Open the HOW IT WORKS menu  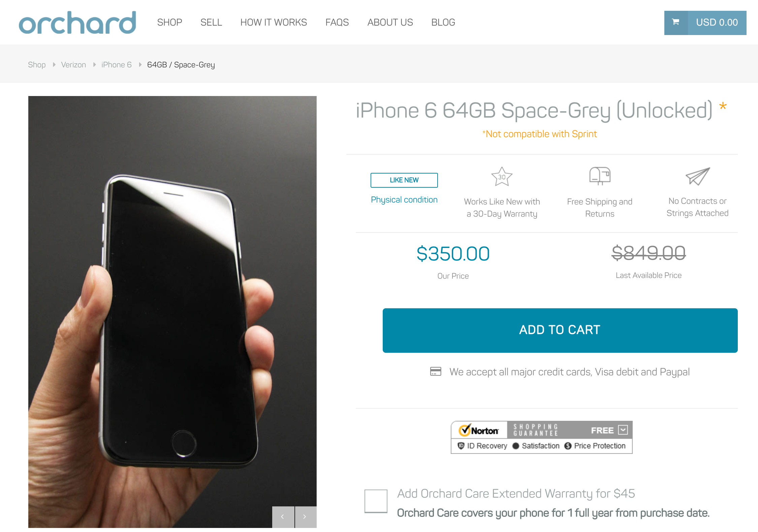[x=274, y=22]
